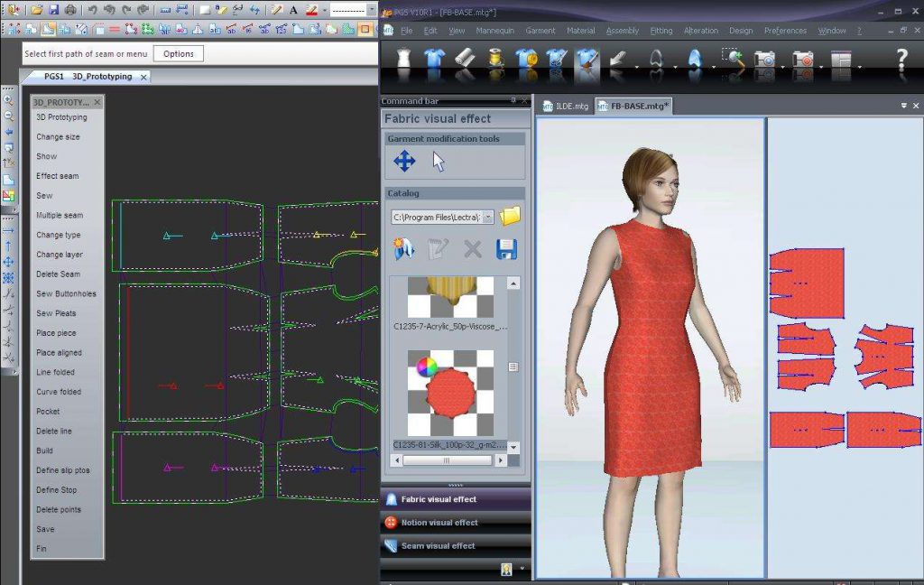Open the line style dropdown
This screenshot has width=924, height=585.
(x=372, y=10)
